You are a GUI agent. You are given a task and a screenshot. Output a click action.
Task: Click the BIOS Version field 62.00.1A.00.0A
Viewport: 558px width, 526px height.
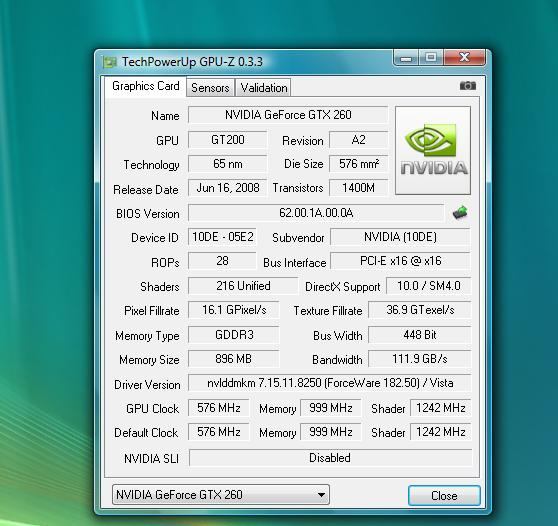coord(316,213)
